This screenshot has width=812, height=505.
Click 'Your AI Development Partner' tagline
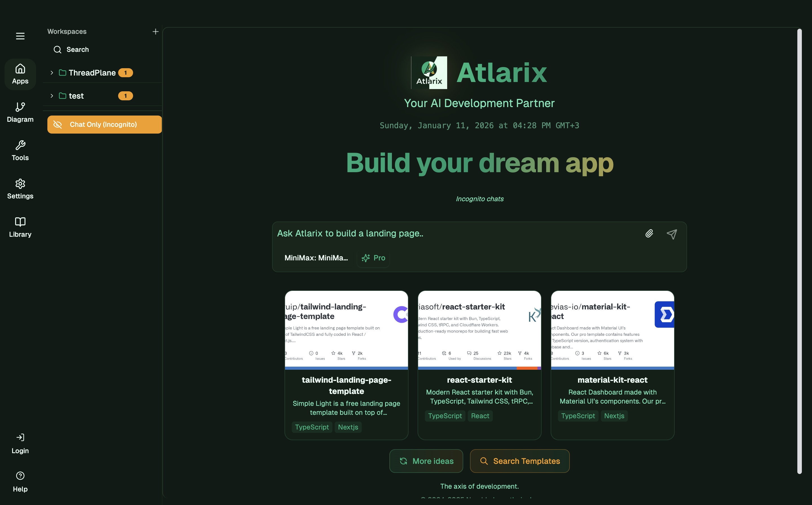pos(479,103)
